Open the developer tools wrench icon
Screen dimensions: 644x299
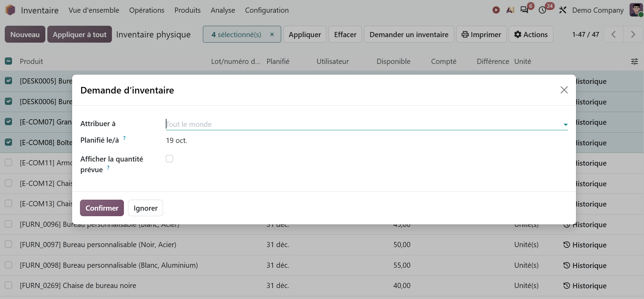tap(562, 10)
